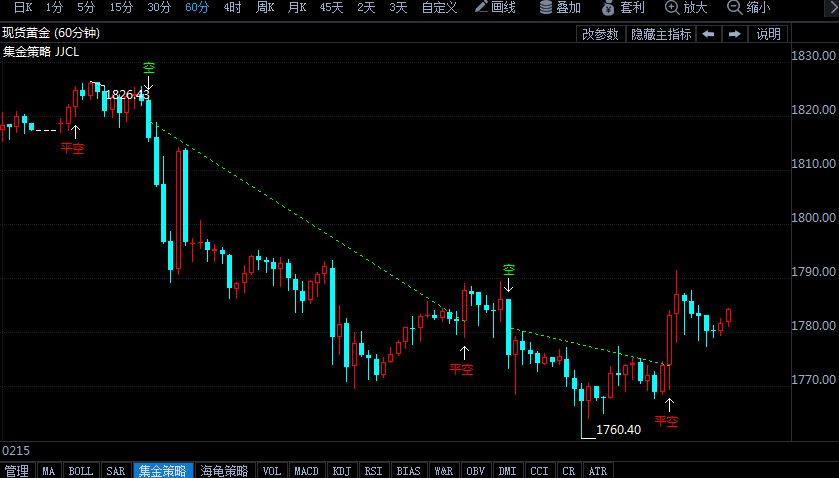Click the 叠加 overlay tool
The image size is (839, 478).
click(x=560, y=7)
